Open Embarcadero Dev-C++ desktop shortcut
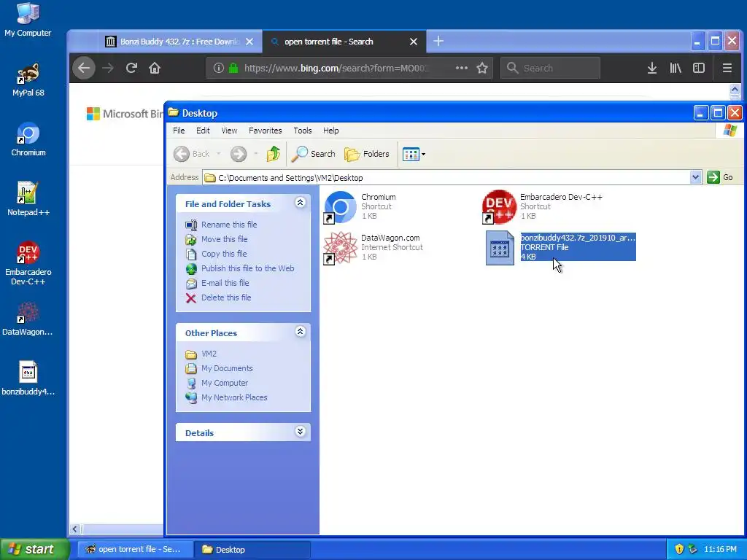The height and width of the screenshot is (560, 747). click(x=28, y=262)
